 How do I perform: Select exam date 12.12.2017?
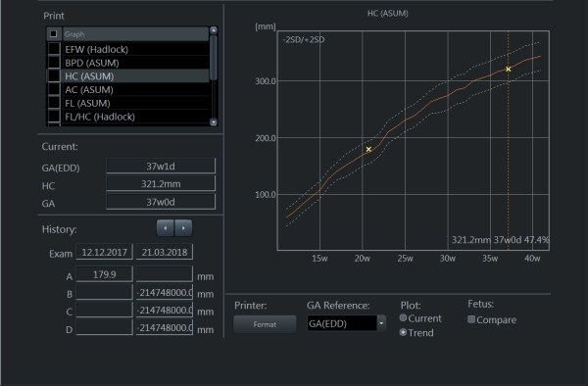(x=104, y=252)
